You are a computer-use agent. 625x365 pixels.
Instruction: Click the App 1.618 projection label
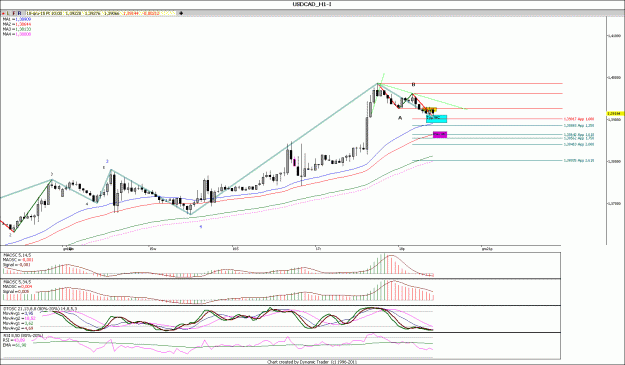(x=579, y=135)
